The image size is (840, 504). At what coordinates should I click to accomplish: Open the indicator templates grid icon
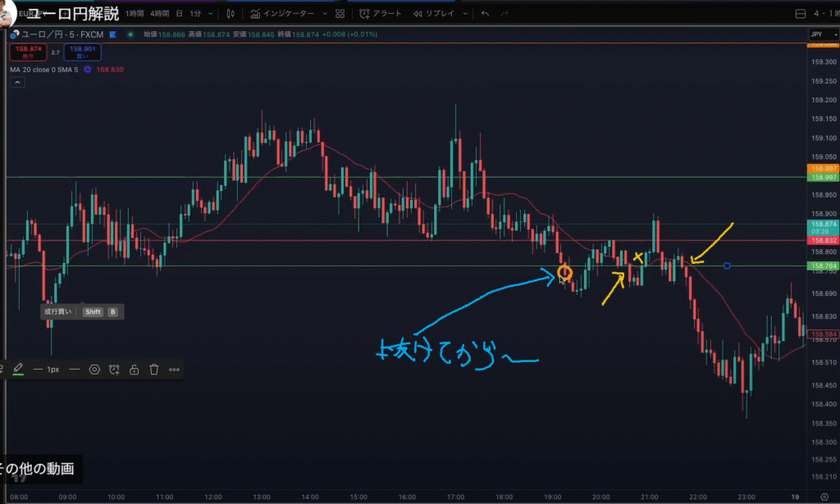(x=340, y=14)
